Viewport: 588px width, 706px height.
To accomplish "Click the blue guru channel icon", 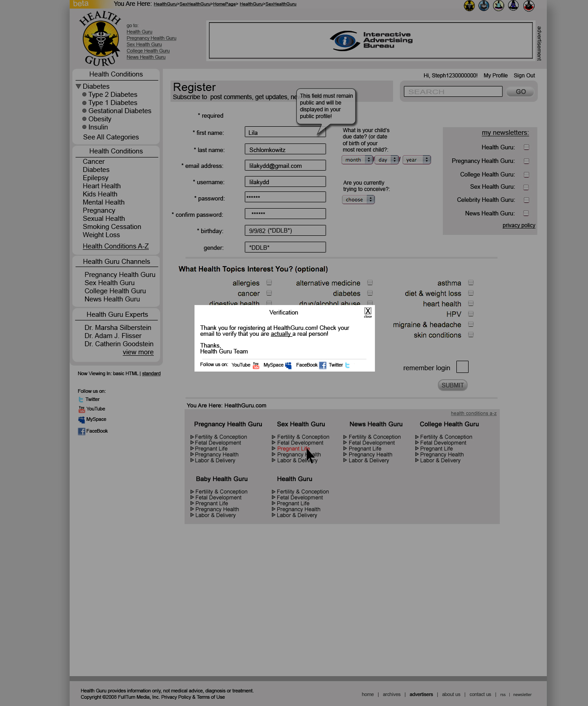I will (x=484, y=5).
